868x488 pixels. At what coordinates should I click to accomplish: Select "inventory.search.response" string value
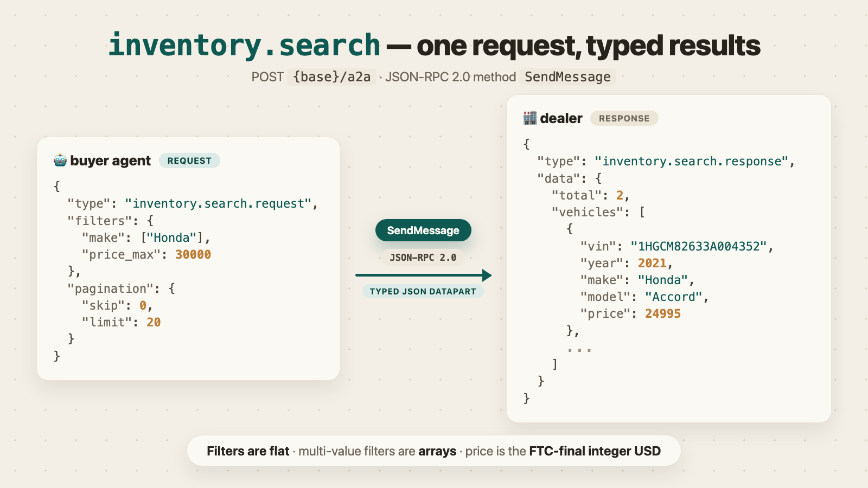(691, 161)
